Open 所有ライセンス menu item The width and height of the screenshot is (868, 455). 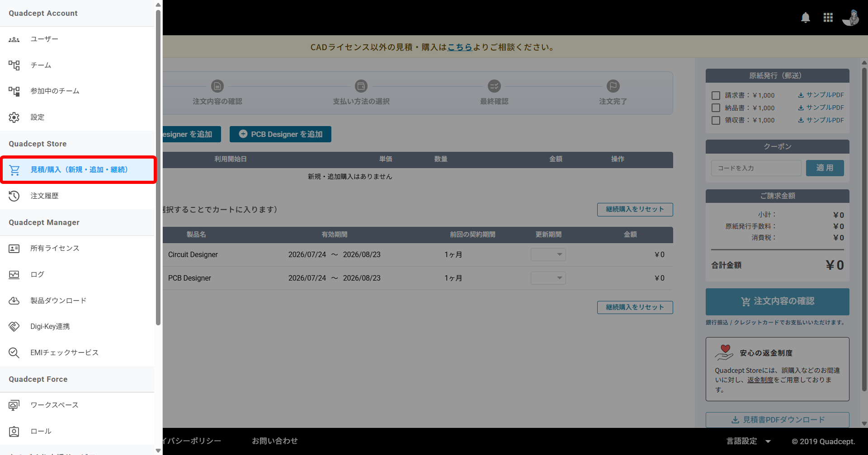tap(77, 249)
